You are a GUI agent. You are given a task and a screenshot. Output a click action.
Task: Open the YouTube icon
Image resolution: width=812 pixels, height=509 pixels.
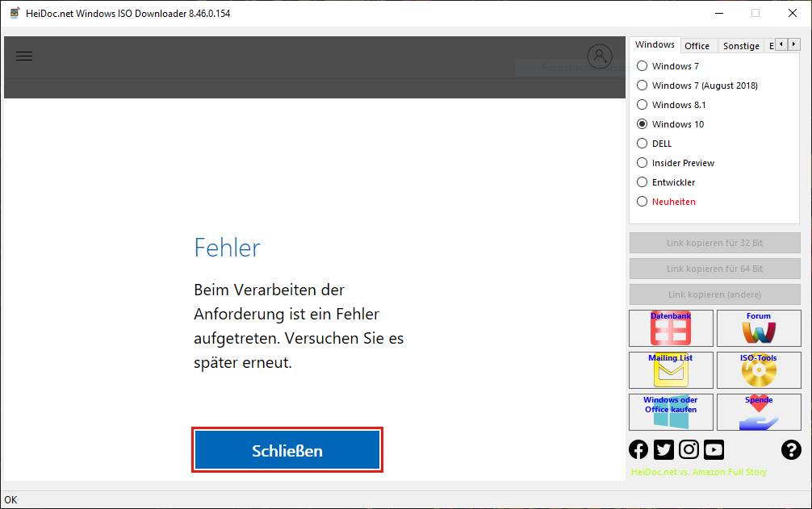click(x=714, y=449)
